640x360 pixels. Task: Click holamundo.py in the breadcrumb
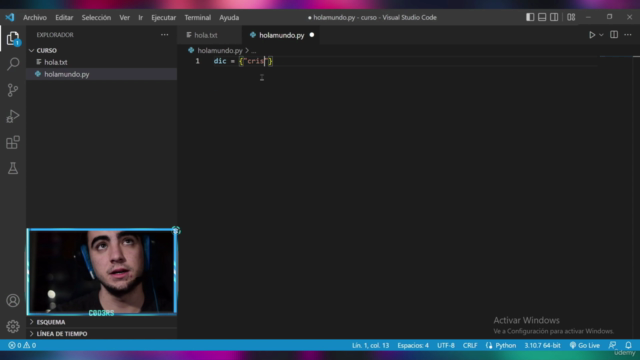coord(220,51)
